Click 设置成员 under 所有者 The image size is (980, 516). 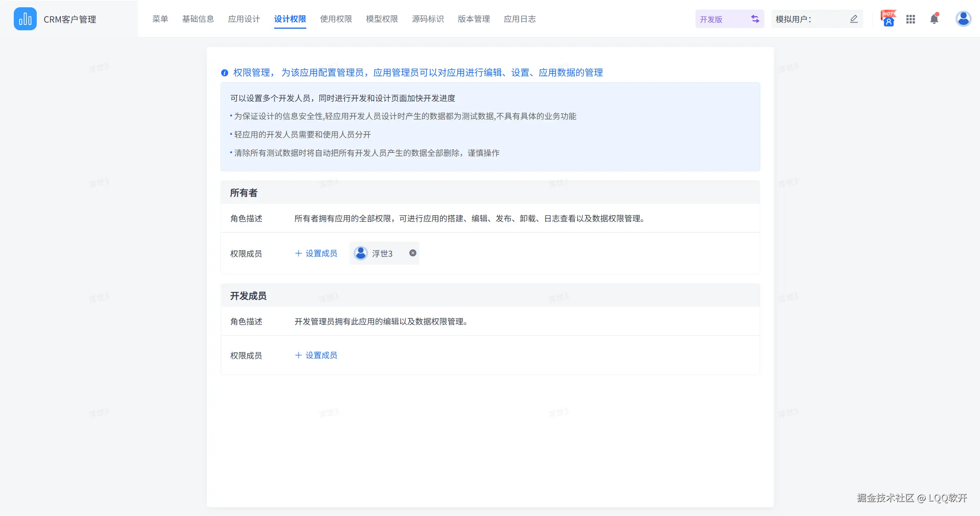[x=316, y=253]
